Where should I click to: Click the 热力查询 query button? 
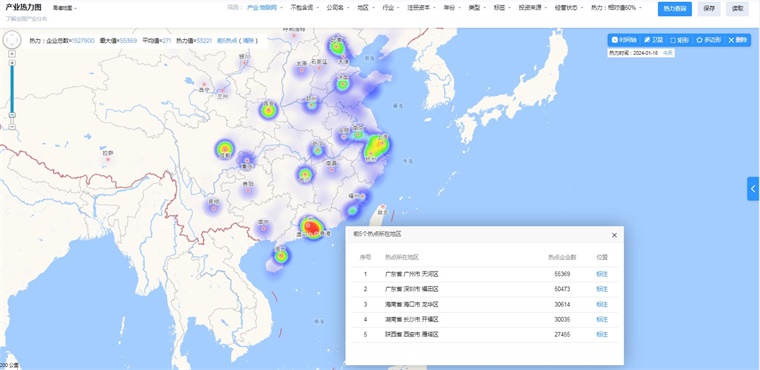[x=675, y=9]
